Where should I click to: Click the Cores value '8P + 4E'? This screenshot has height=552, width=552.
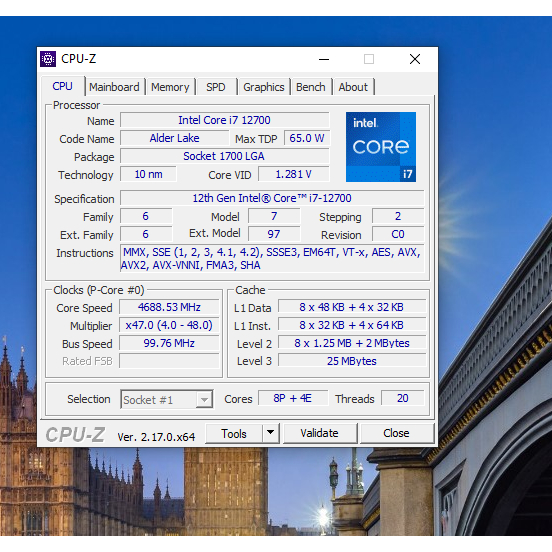[x=293, y=398]
